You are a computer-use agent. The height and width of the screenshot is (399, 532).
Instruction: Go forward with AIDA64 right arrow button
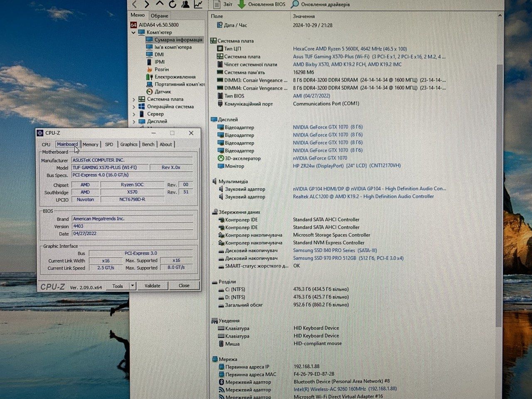pos(147,4)
